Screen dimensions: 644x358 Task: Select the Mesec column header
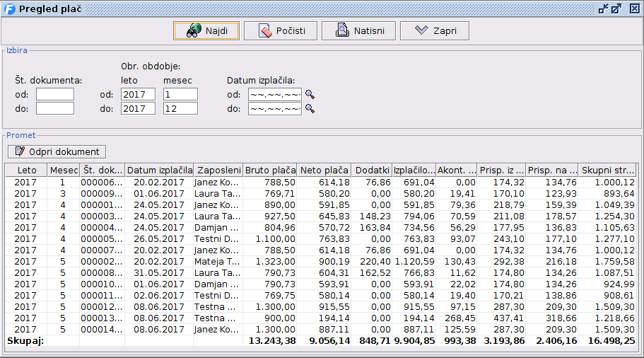[x=62, y=171]
